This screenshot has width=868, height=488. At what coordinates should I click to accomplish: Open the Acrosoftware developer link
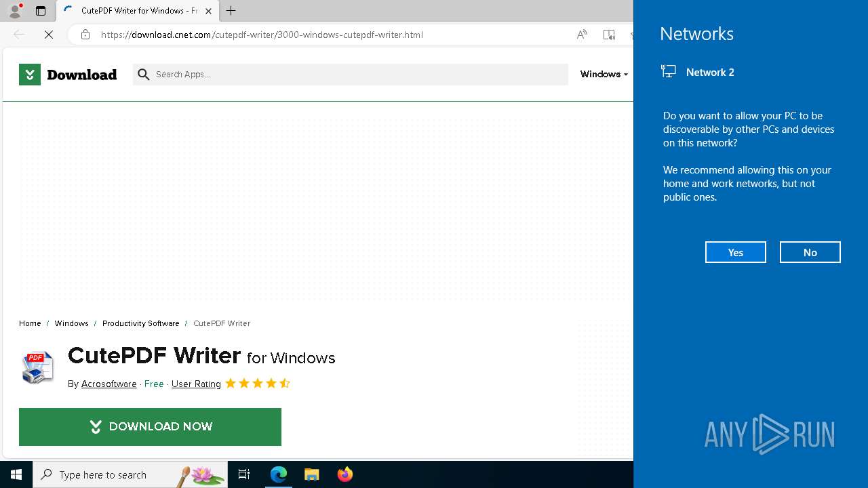pos(108,384)
